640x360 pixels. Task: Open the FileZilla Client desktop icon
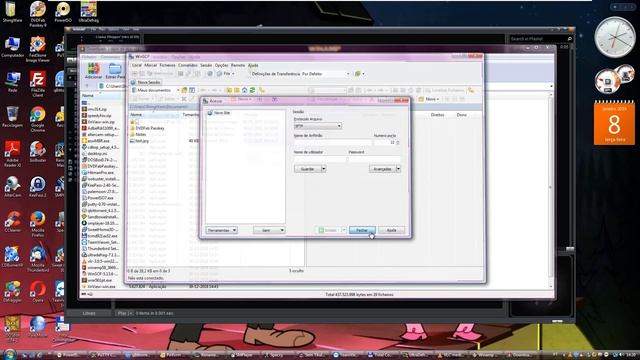[x=38, y=84]
